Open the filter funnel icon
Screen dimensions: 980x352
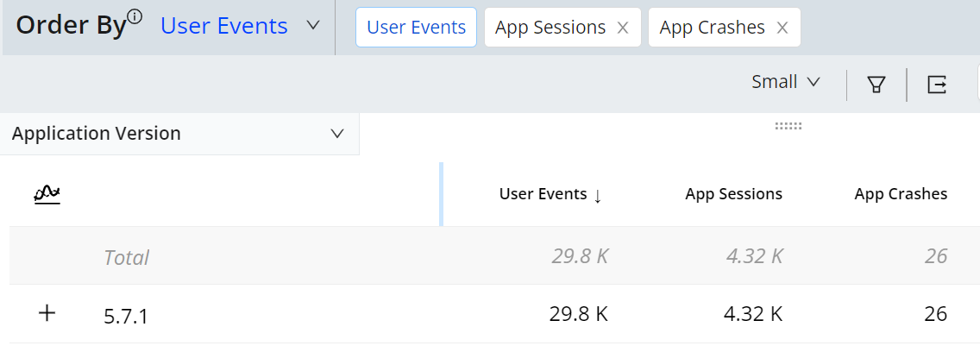(876, 84)
